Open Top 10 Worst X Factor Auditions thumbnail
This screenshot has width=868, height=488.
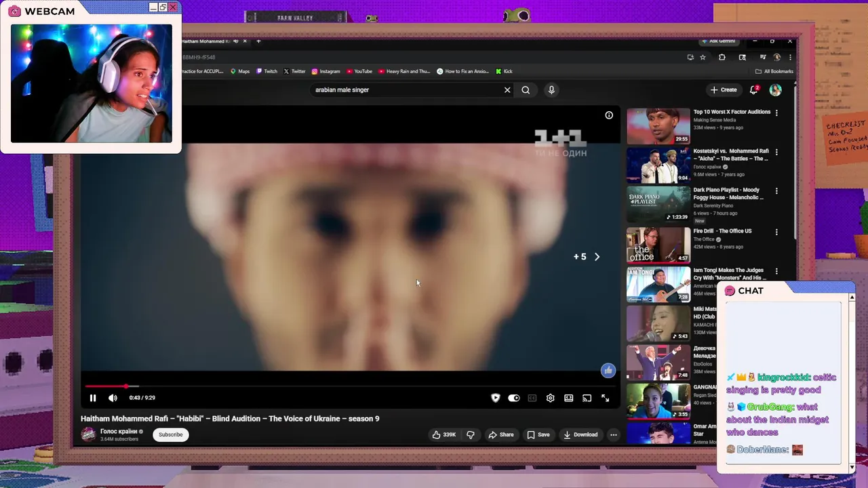coord(658,126)
